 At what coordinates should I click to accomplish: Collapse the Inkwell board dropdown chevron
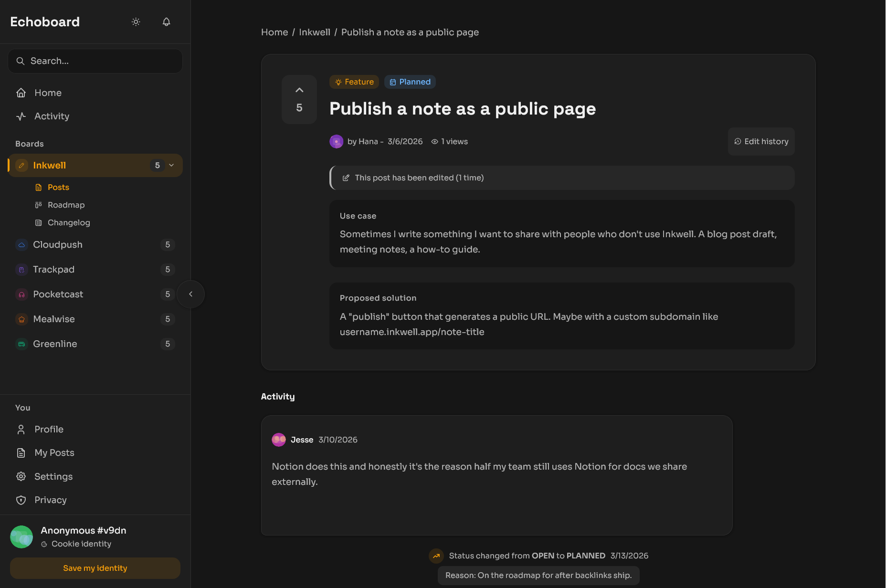pyautogui.click(x=172, y=165)
